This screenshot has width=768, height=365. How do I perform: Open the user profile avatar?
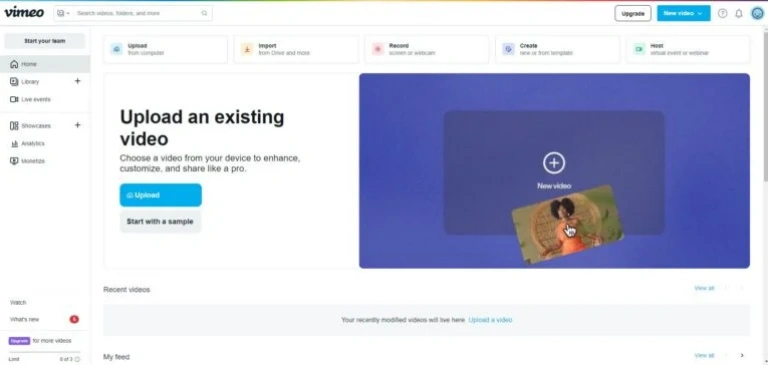(757, 14)
